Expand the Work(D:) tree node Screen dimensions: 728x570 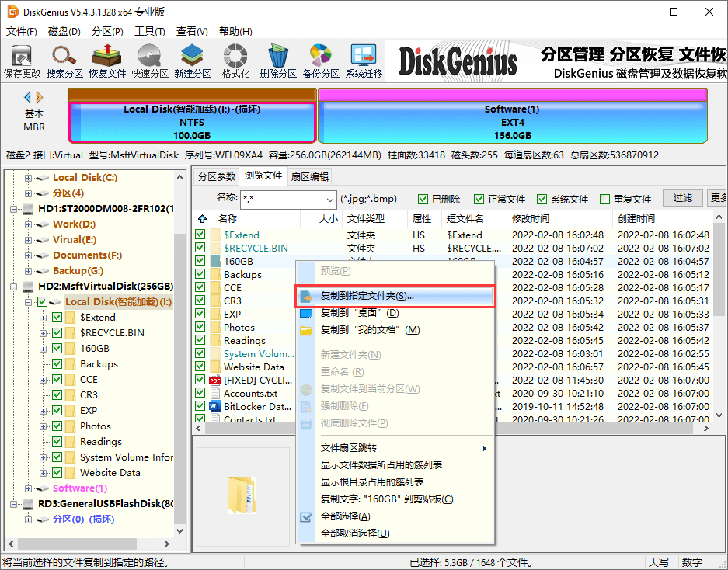point(28,224)
